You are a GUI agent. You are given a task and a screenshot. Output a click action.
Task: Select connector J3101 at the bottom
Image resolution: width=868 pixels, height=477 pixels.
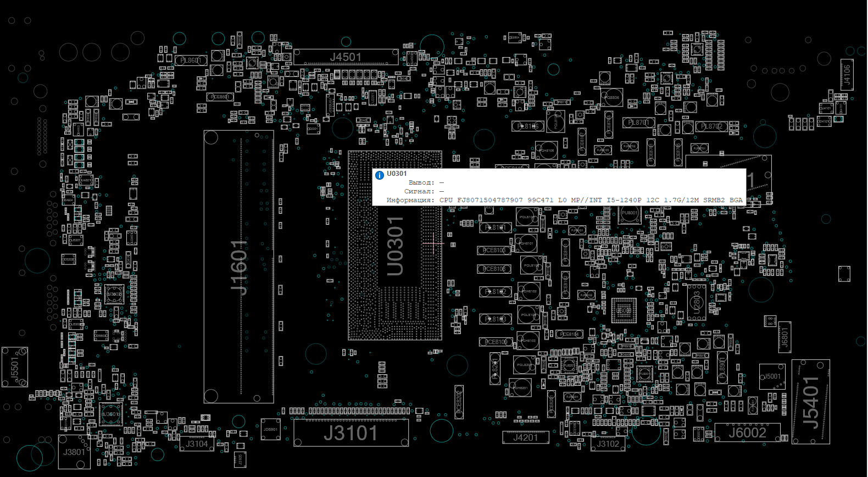point(350,433)
